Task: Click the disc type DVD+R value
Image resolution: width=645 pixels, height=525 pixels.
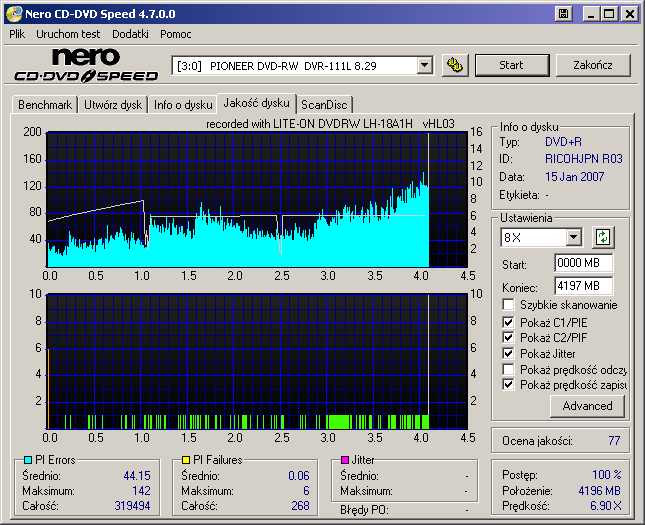Action: (x=563, y=142)
